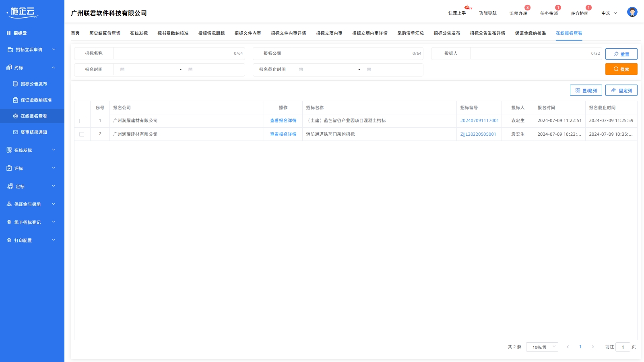Switch to the 在线发标 tab
Viewport: 644px width, 362px height.
click(139, 33)
